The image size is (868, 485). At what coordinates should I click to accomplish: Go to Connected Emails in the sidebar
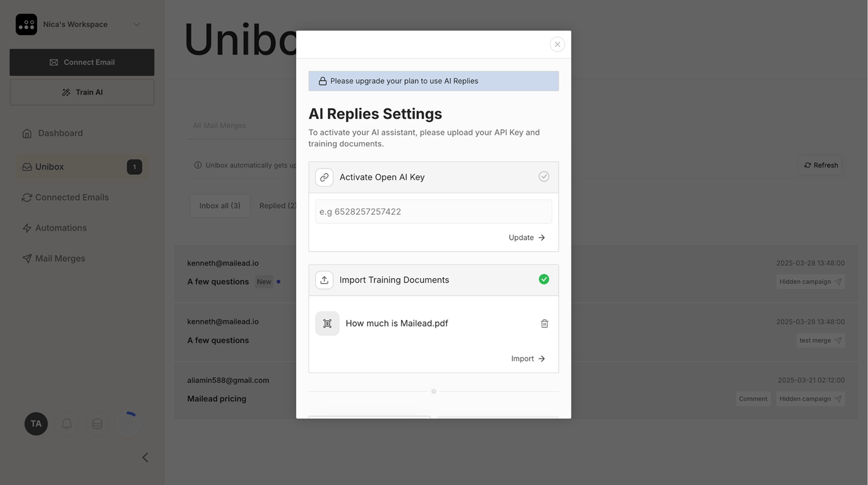click(72, 197)
